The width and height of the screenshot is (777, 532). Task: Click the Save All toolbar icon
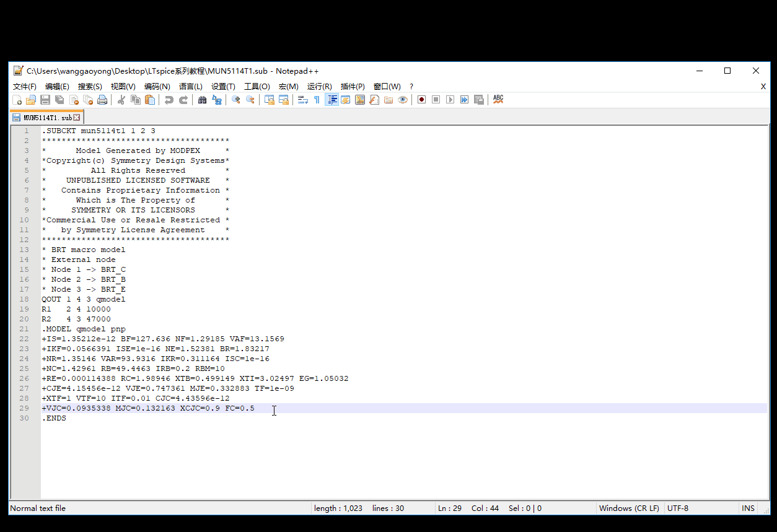pyautogui.click(x=59, y=100)
